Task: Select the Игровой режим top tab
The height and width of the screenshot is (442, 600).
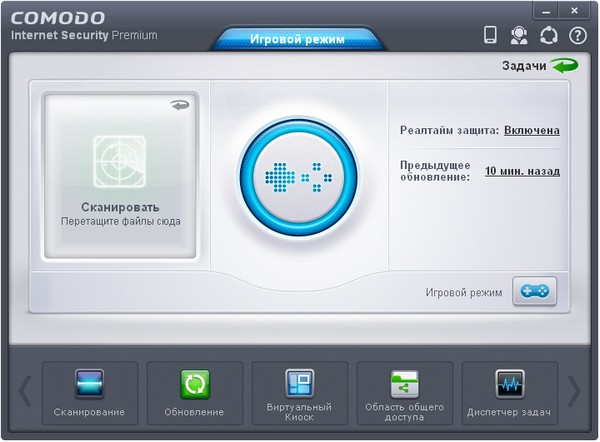Action: [297, 39]
